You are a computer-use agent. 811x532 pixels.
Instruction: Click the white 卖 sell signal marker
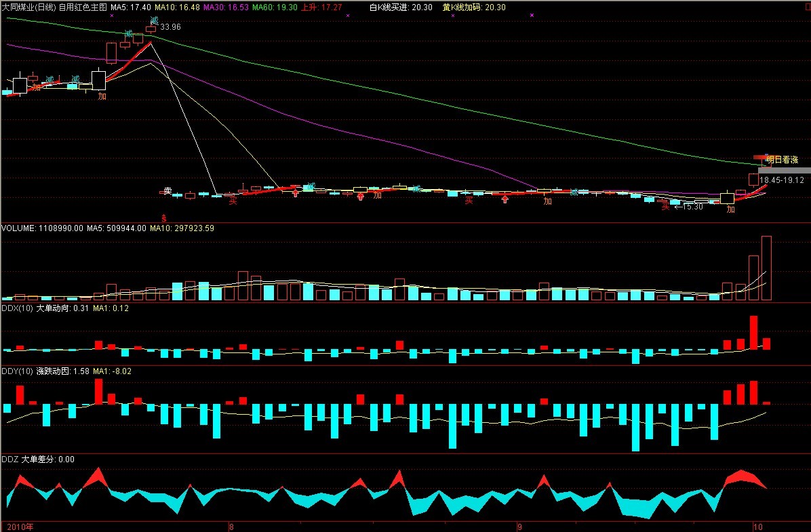167,191
